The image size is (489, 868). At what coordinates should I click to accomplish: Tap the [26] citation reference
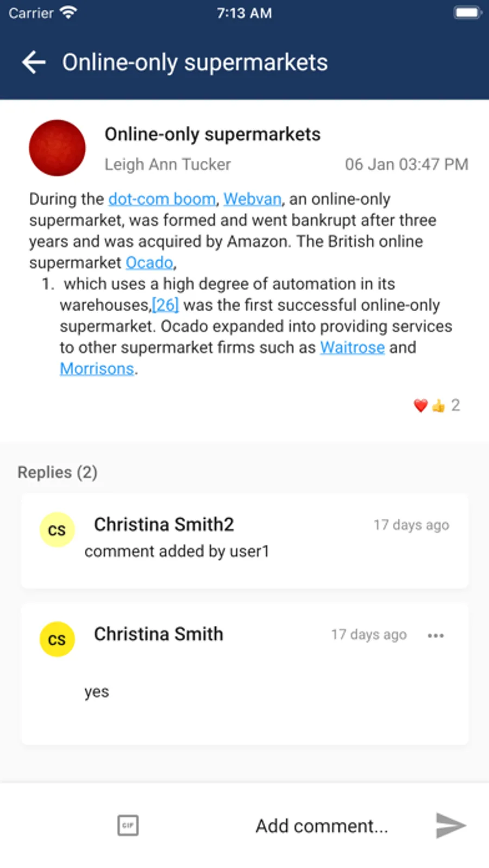coord(165,305)
